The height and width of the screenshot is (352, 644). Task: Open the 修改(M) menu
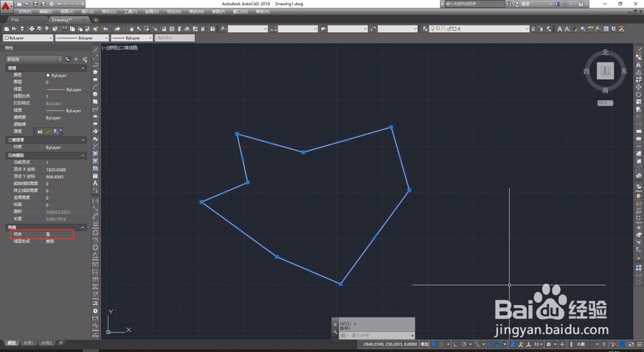tap(196, 12)
